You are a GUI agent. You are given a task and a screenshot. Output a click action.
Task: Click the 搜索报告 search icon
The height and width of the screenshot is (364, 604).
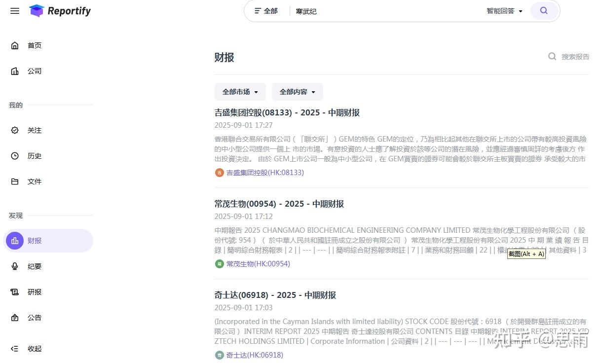tap(552, 56)
